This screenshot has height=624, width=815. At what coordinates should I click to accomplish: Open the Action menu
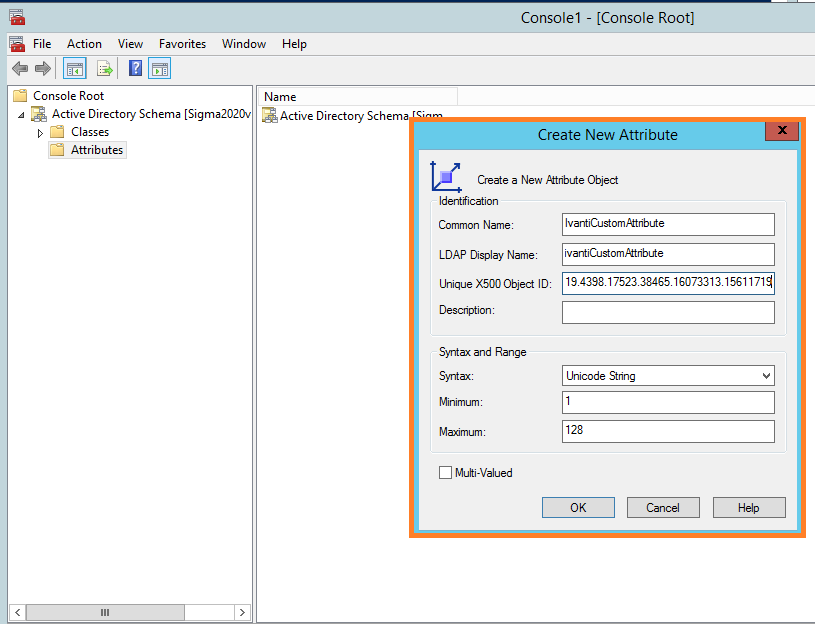84,43
